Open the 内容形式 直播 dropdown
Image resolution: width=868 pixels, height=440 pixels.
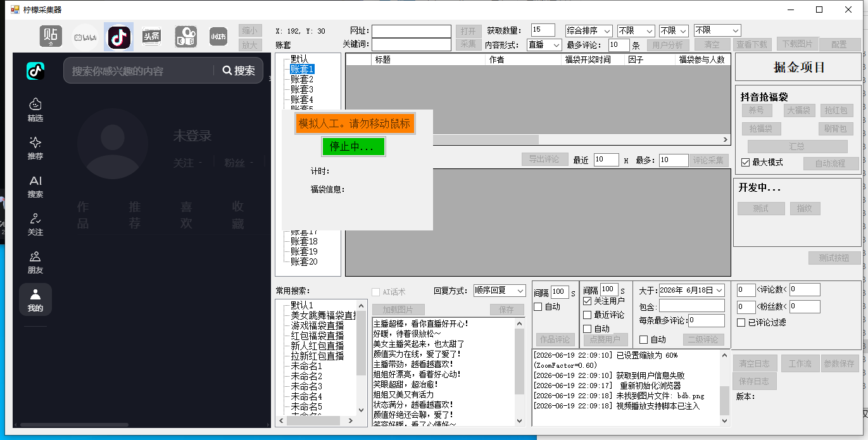544,45
